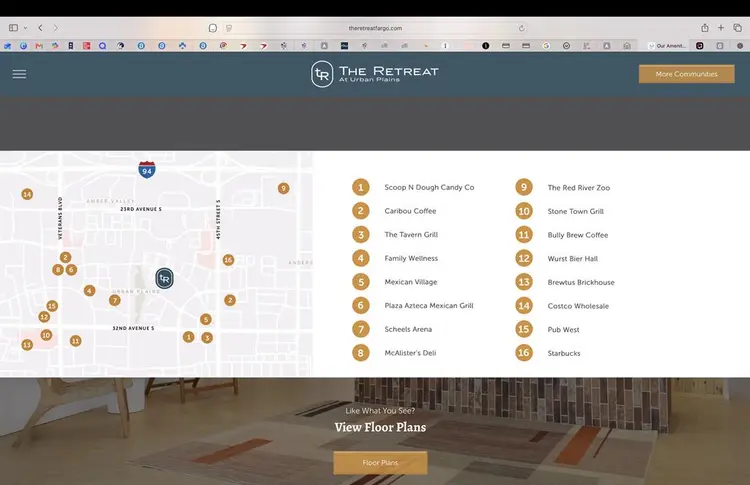Open a new tab with plus icon
Viewport: 750px width, 485px height.
pos(721,28)
